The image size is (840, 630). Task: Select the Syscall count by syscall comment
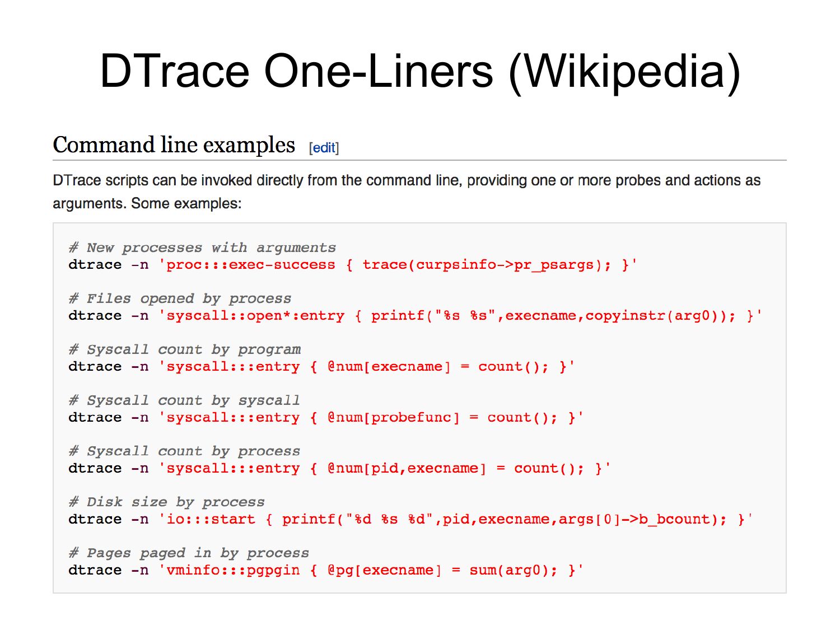pyautogui.click(x=184, y=400)
